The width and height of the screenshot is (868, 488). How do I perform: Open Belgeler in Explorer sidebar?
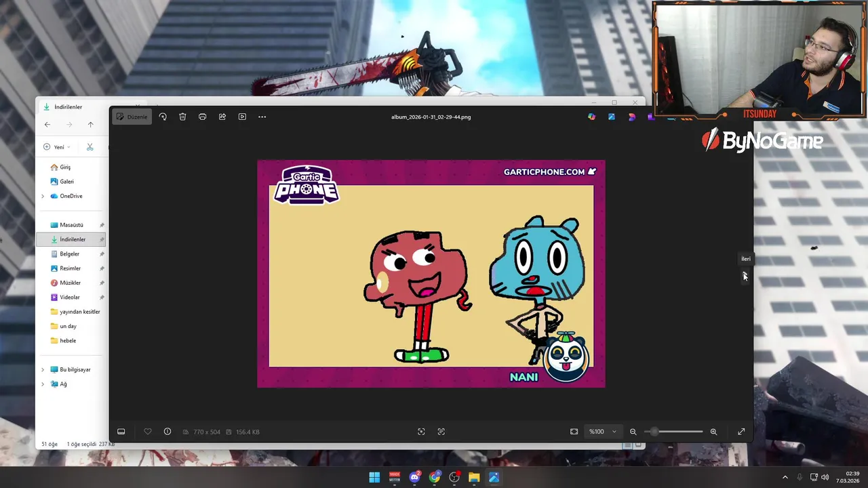pyautogui.click(x=69, y=254)
